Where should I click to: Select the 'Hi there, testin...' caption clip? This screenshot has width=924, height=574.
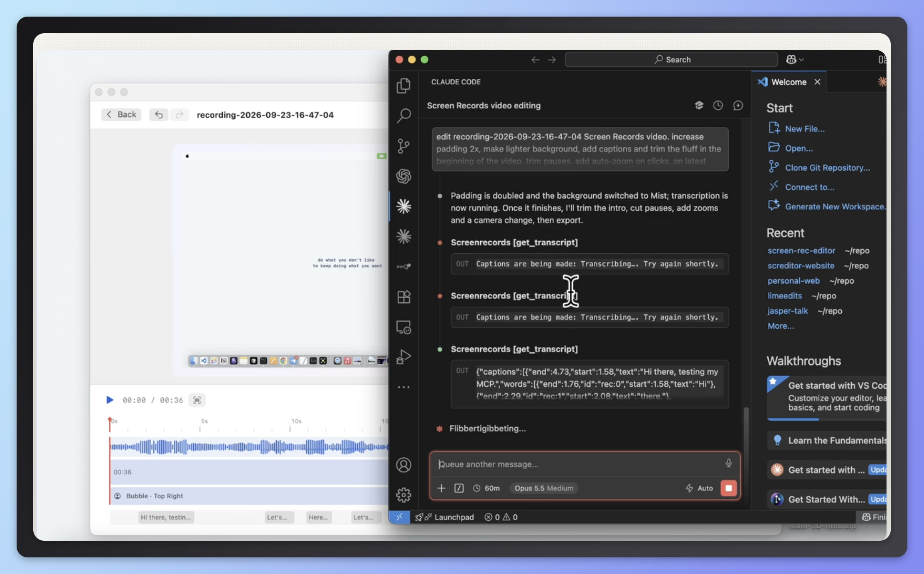click(x=166, y=517)
